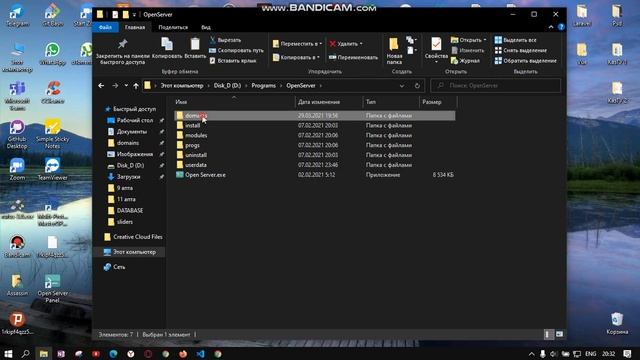Open Visual Studio Code on taskbar
Viewport: 640px width, 360px height.
pyautogui.click(x=200, y=353)
